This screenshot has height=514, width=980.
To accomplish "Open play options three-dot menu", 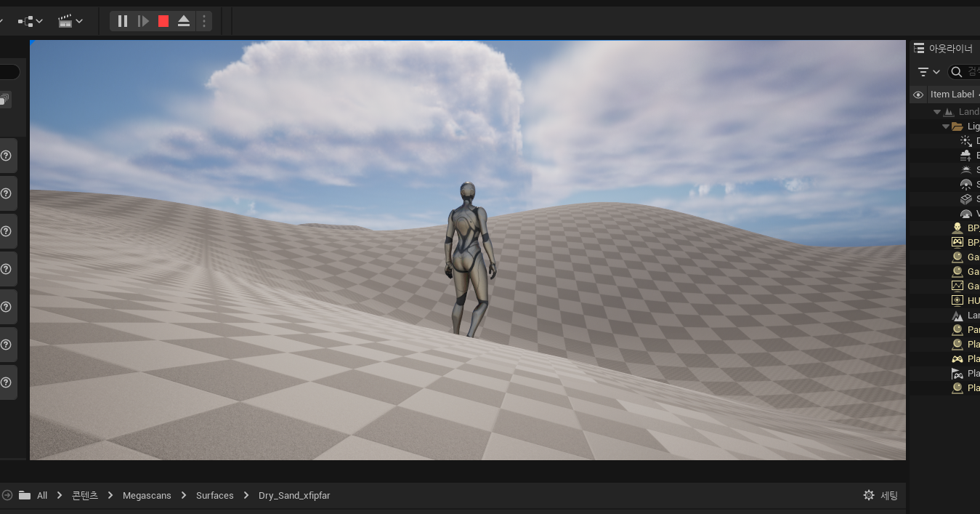I will click(204, 21).
